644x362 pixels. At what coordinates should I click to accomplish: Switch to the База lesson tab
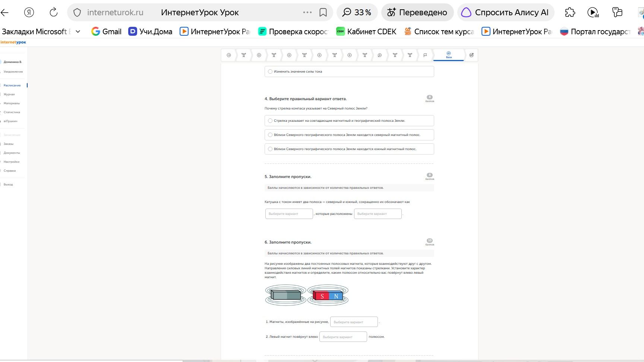click(x=449, y=55)
